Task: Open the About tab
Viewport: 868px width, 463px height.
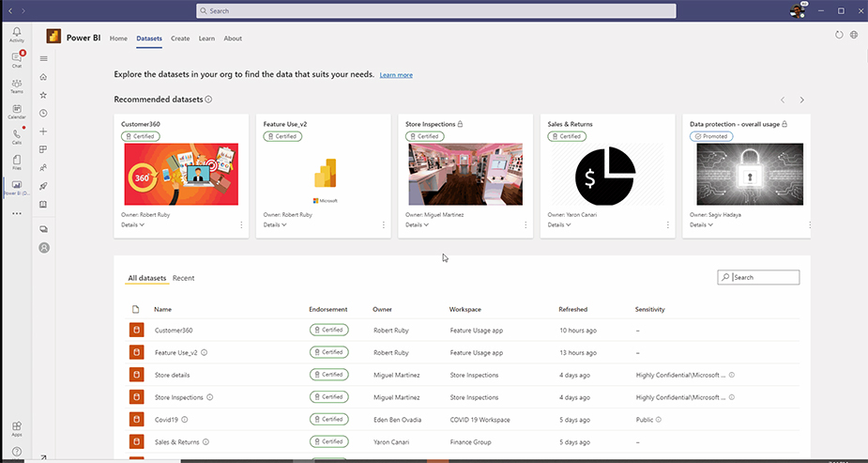Action: [x=233, y=39]
